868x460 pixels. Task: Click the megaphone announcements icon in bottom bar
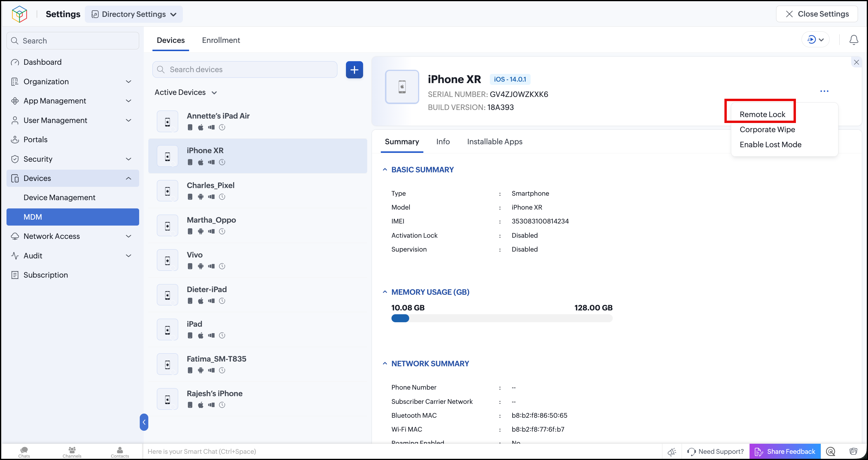point(672,451)
